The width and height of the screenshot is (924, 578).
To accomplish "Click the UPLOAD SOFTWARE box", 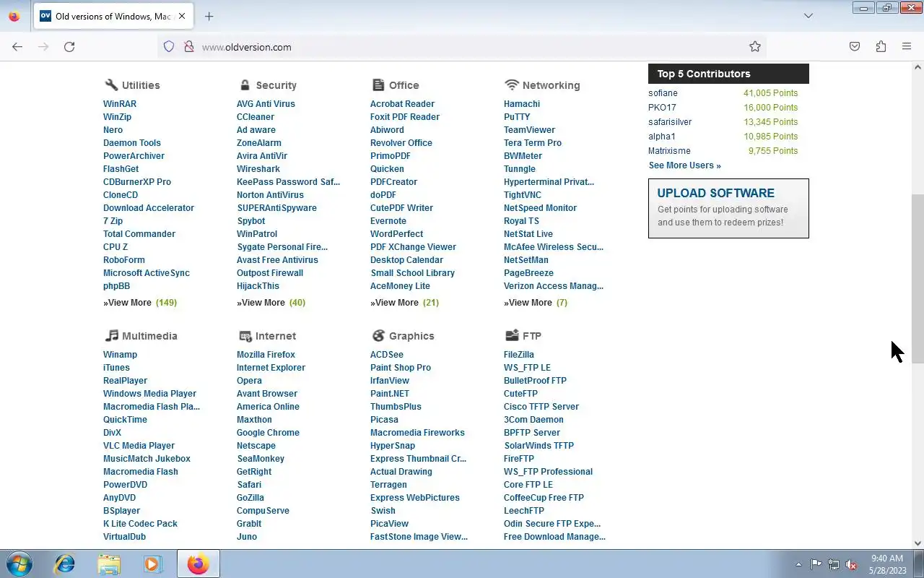I will [728, 208].
